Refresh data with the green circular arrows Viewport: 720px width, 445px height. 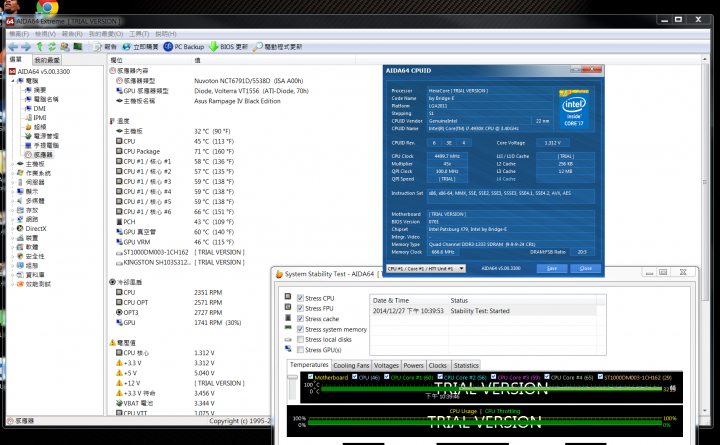point(52,46)
